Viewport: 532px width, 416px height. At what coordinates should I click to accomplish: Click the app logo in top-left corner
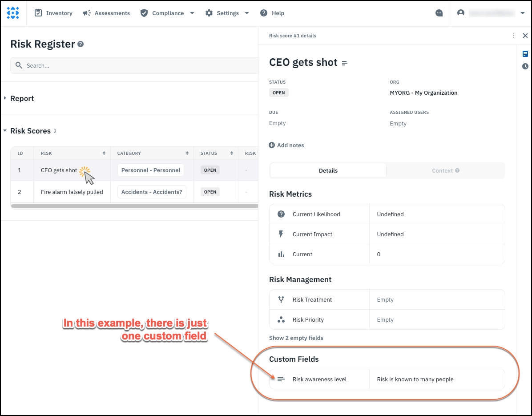tap(13, 13)
